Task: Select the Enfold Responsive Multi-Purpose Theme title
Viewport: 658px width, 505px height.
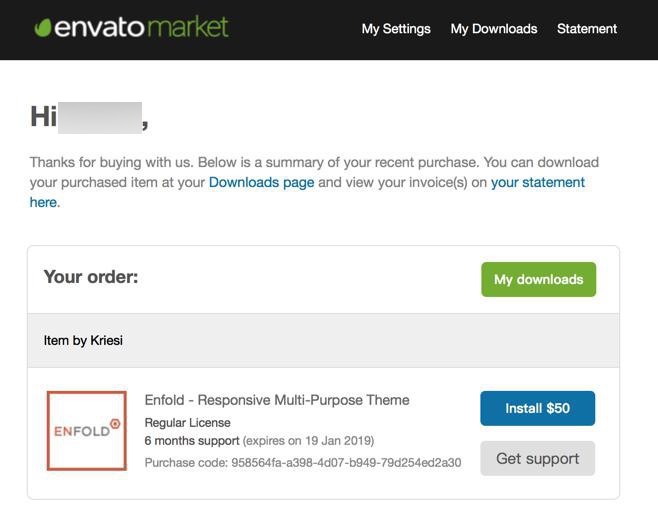Action: pos(277,400)
